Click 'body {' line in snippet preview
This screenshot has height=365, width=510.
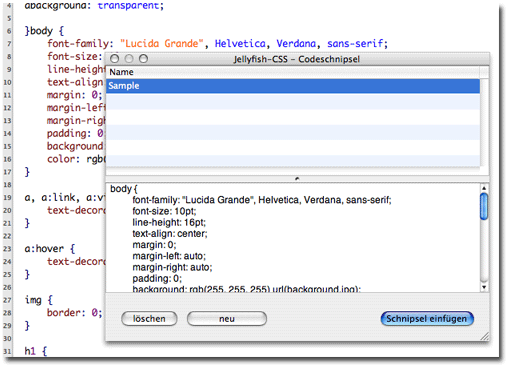pos(124,189)
